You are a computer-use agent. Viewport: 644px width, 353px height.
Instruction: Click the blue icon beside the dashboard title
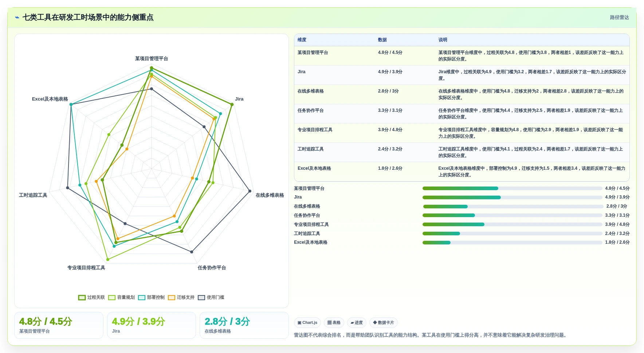(17, 17)
